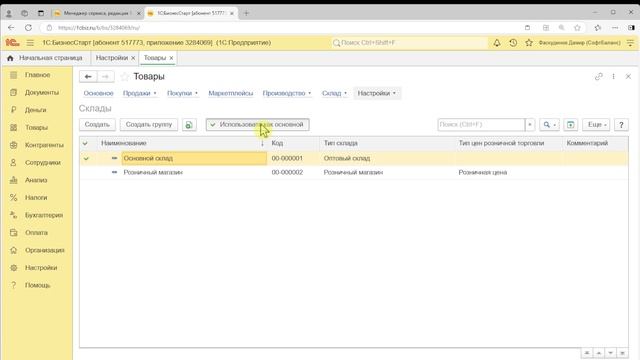Click the code 00-000002 cell
640x360 pixels.
(287, 173)
